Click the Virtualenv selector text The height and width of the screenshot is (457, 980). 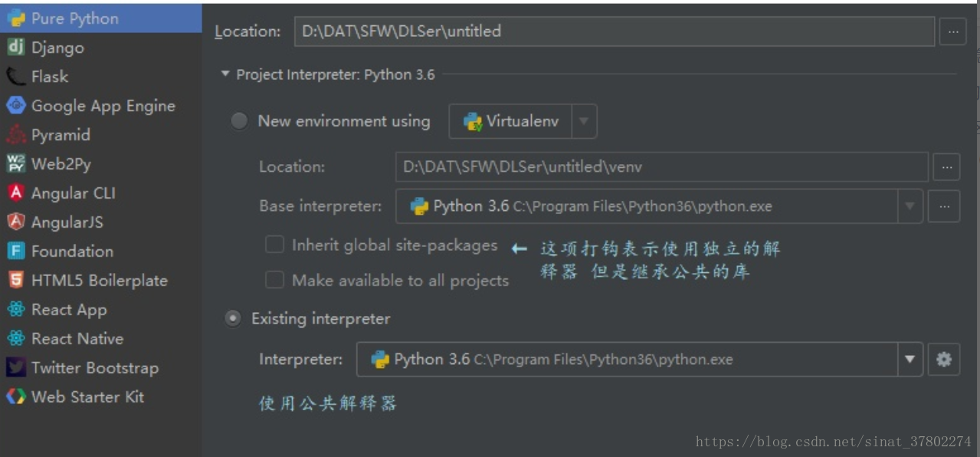(523, 121)
